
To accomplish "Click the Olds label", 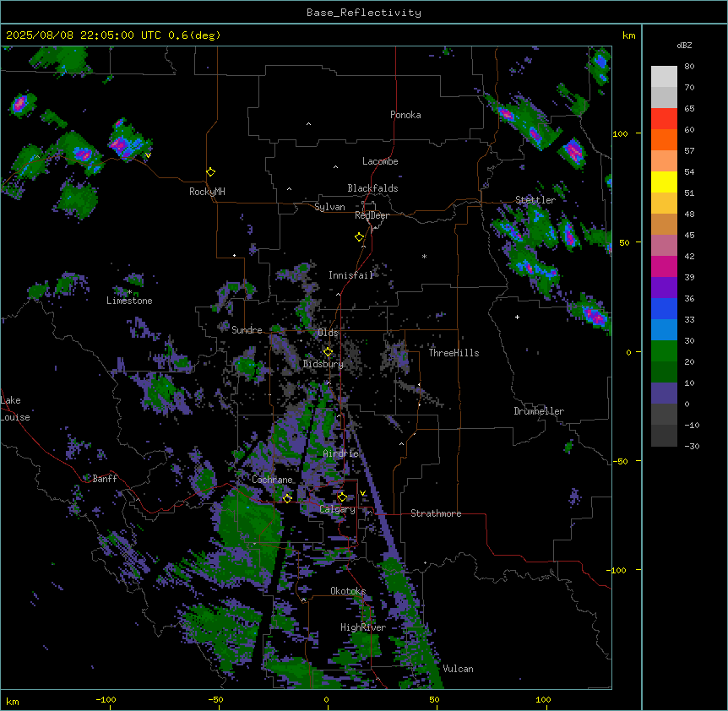I will pyautogui.click(x=328, y=333).
